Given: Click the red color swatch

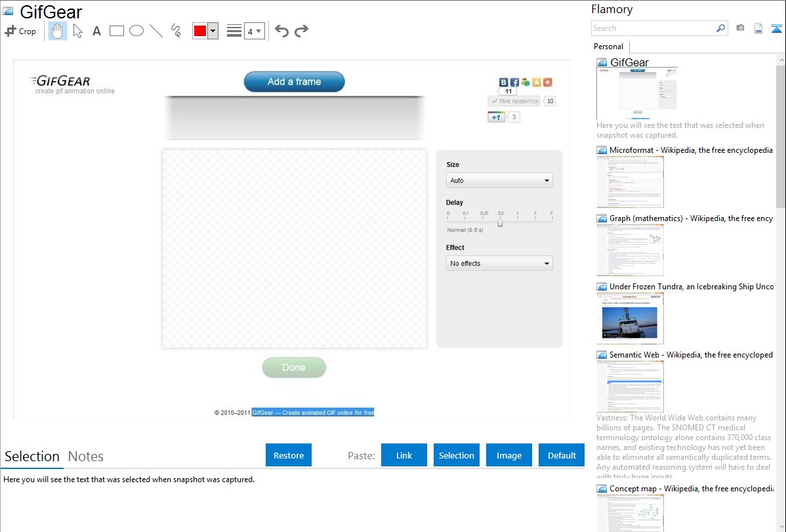Looking at the screenshot, I should 200,31.
